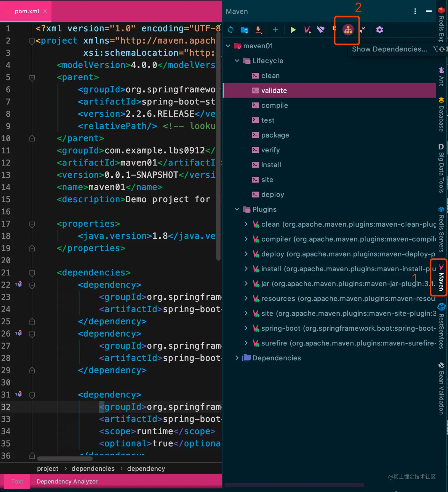Expand the clean plugin node

(x=246, y=224)
